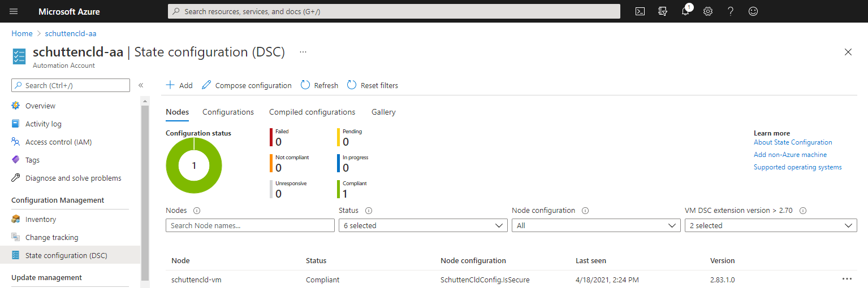
Task: Expand the Status filter dropdown
Action: click(422, 225)
